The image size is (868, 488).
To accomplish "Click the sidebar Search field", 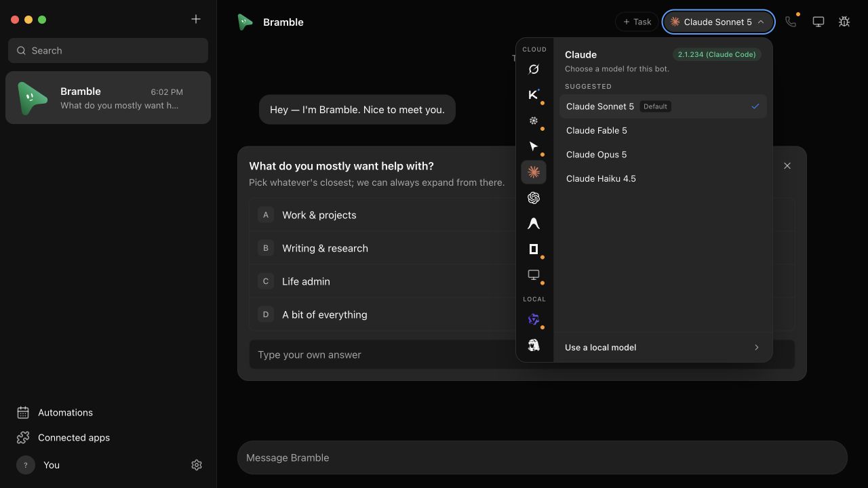I will click(x=108, y=50).
